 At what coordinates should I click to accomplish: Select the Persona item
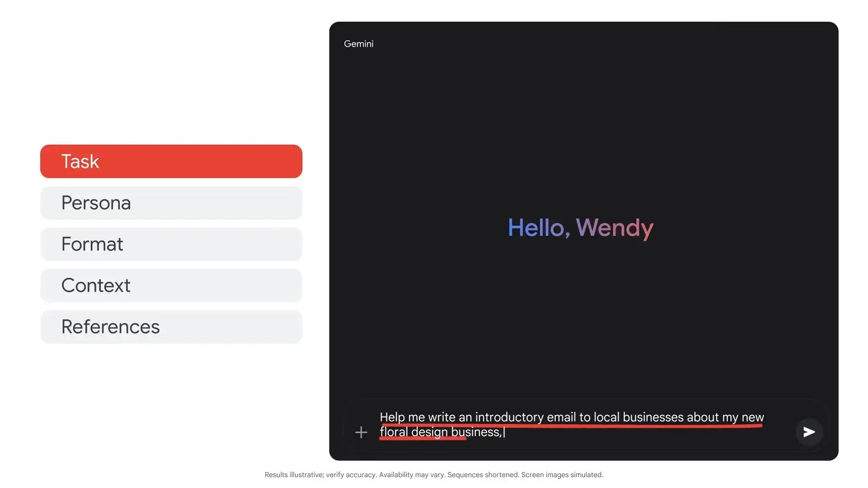pyautogui.click(x=171, y=203)
